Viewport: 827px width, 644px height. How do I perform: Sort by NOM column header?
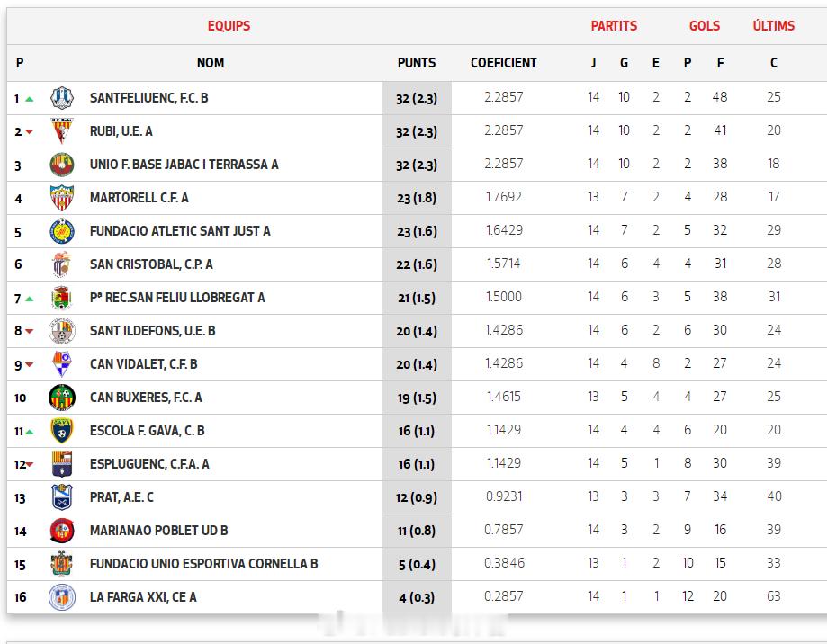tap(211, 63)
